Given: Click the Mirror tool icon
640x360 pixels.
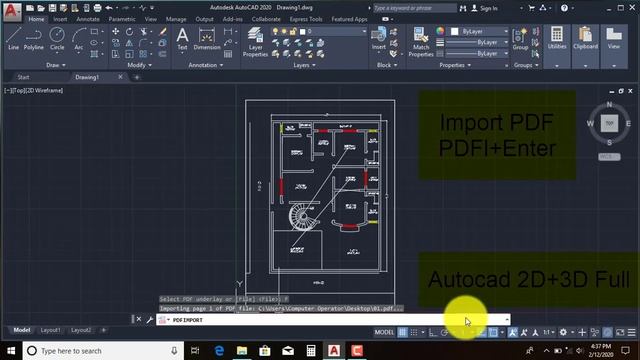Looking at the screenshot, I should 129,42.
